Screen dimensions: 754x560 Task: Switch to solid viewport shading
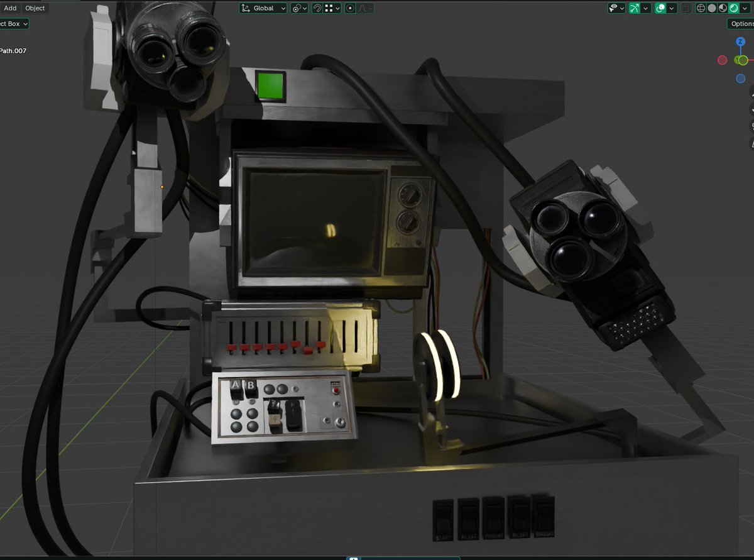[712, 8]
